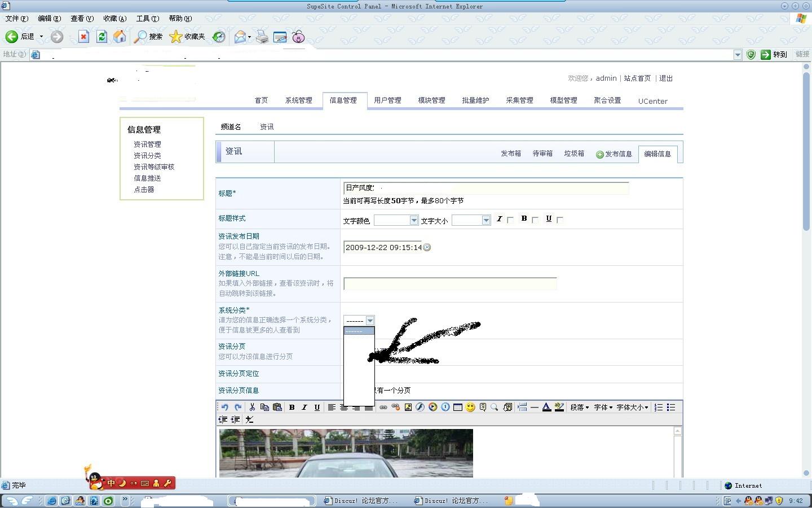The image size is (812, 508).
Task: Expand the address bar history dropdown
Action: (x=738, y=55)
